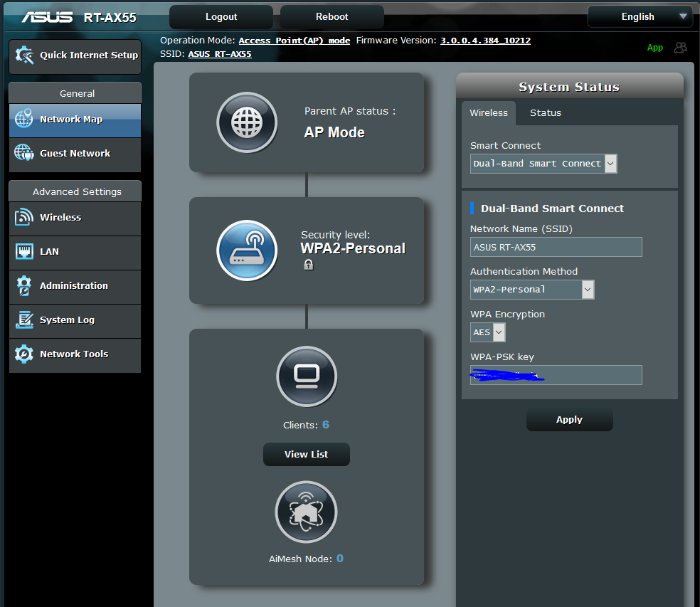Click the ASUS logo
Image resolution: width=700 pixels, height=607 pixels.
(x=48, y=17)
